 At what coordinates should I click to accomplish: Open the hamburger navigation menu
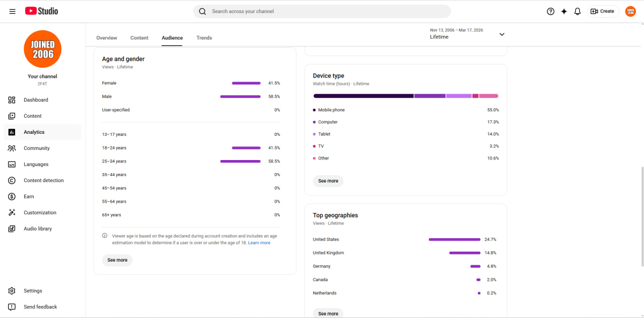12,11
